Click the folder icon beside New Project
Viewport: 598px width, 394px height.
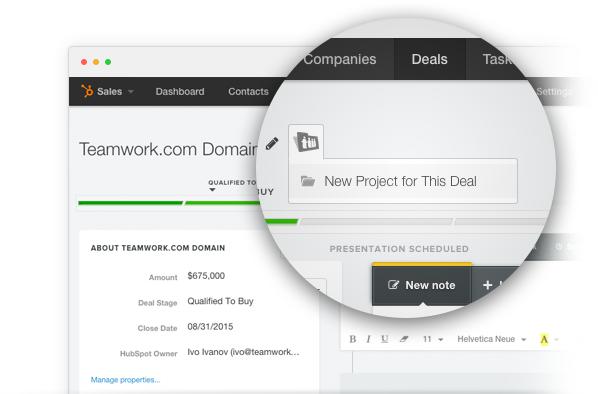tap(308, 181)
